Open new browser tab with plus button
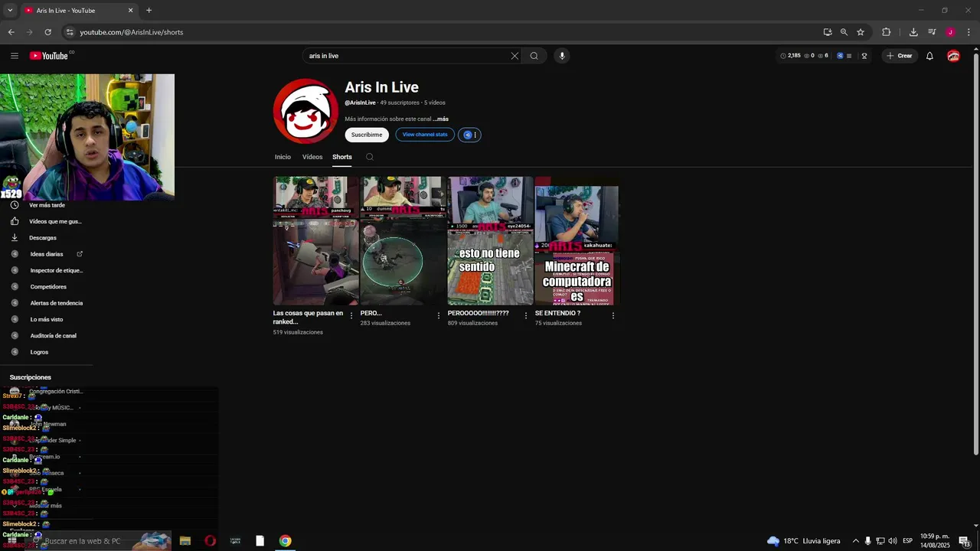Viewport: 980px width, 551px height. click(149, 11)
